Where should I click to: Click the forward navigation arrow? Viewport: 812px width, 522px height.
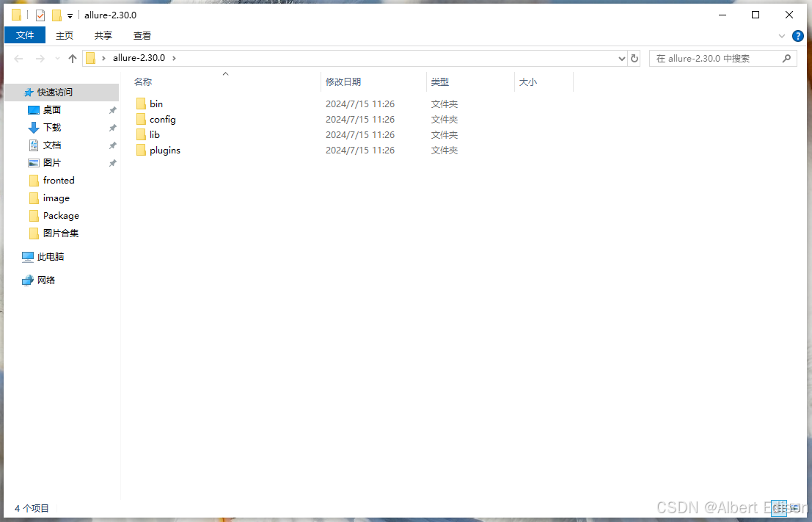click(40, 59)
